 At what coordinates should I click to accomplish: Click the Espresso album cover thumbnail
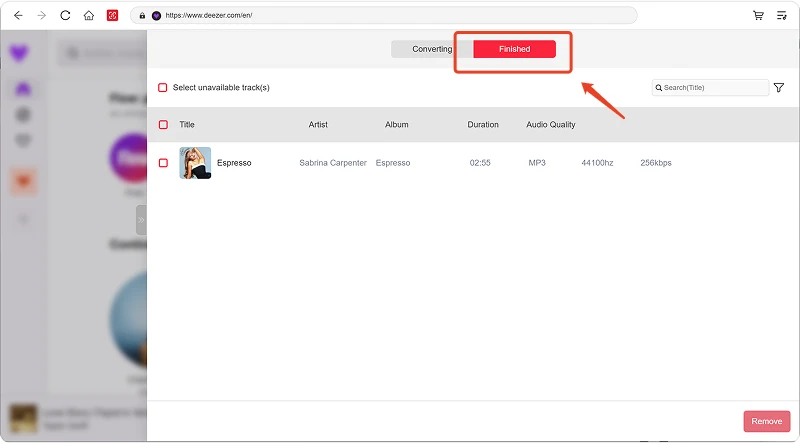[195, 163]
